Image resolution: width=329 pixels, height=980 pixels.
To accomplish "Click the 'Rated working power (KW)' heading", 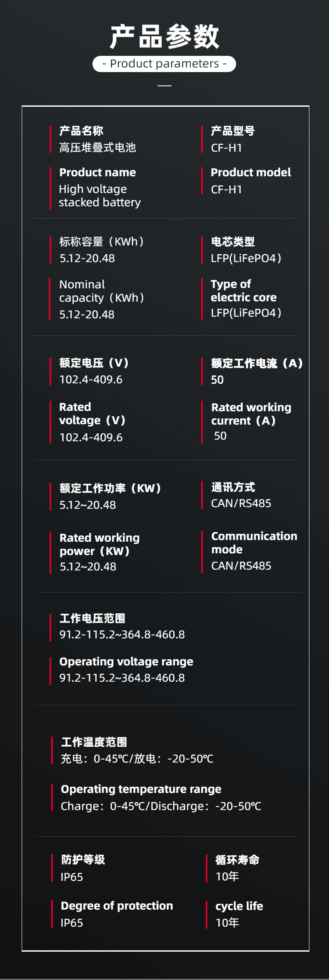I will pyautogui.click(x=99, y=545).
